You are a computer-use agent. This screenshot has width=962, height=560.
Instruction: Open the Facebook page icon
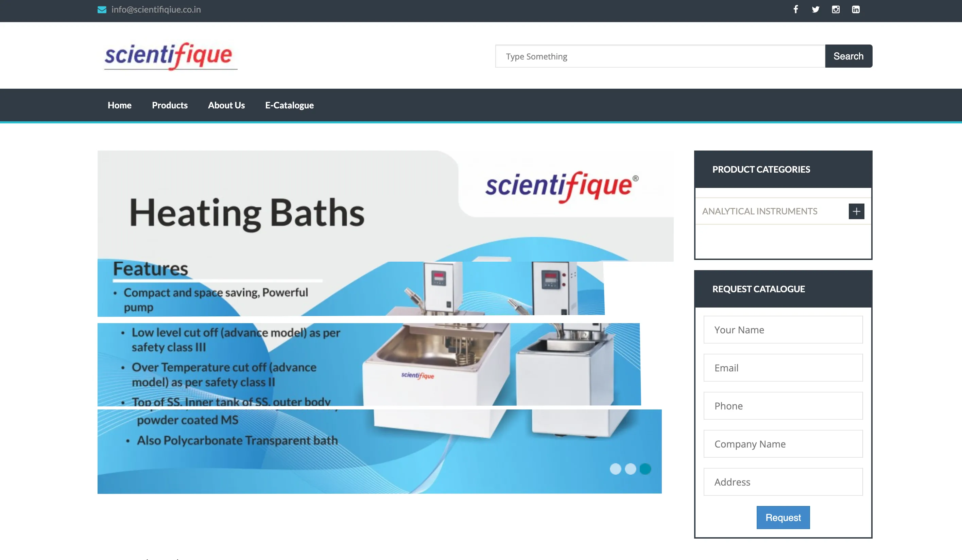pos(796,9)
